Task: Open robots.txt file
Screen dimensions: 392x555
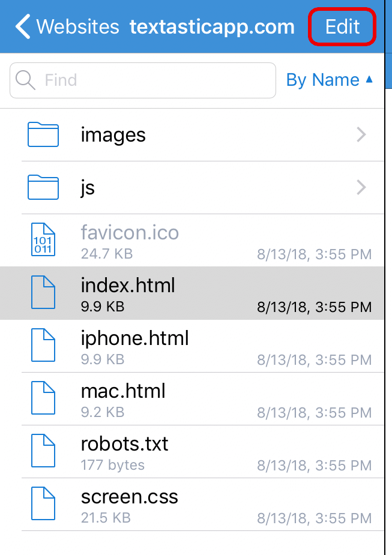Action: click(x=192, y=451)
